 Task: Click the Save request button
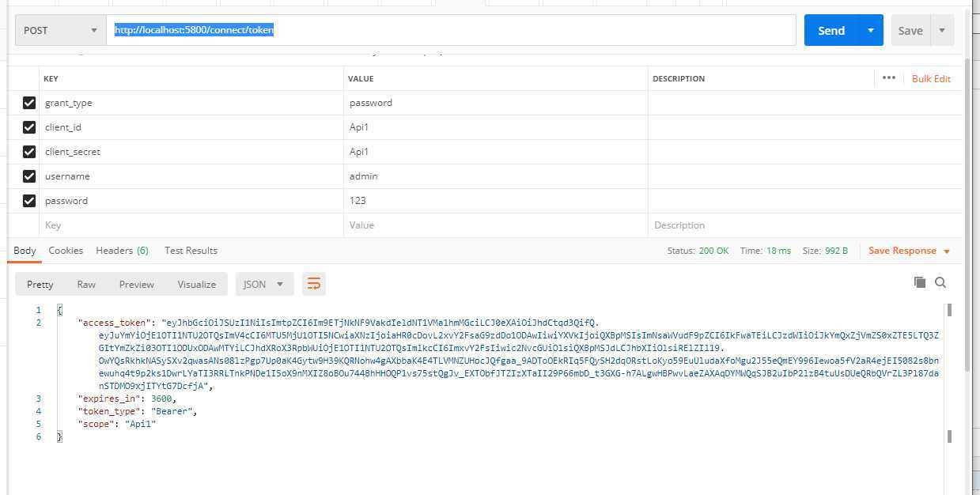[910, 30]
